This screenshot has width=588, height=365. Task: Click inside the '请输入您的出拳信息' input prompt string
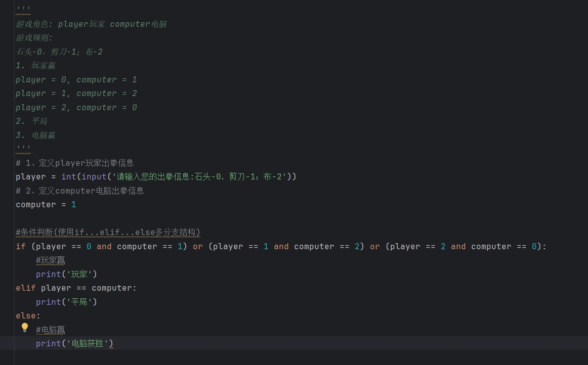pos(199,176)
